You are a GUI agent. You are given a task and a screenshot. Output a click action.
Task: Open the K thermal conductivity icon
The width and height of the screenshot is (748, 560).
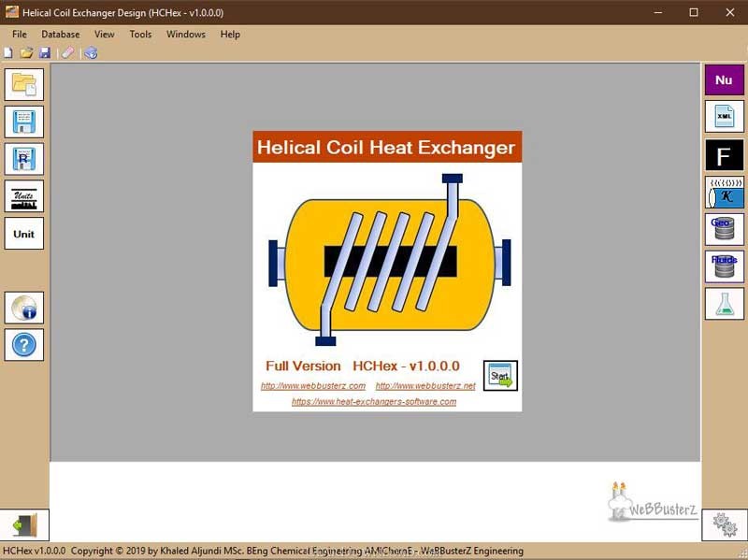(724, 192)
